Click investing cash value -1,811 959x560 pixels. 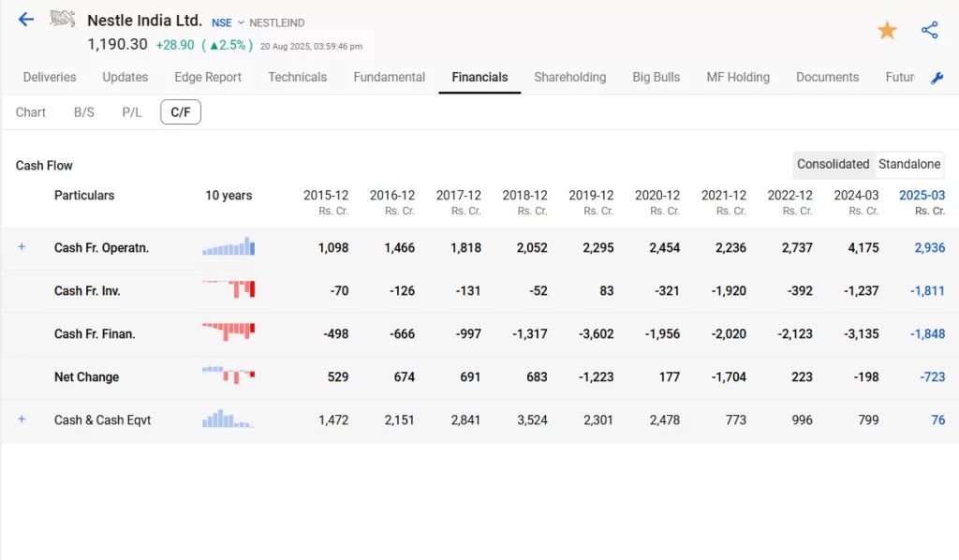click(x=927, y=291)
